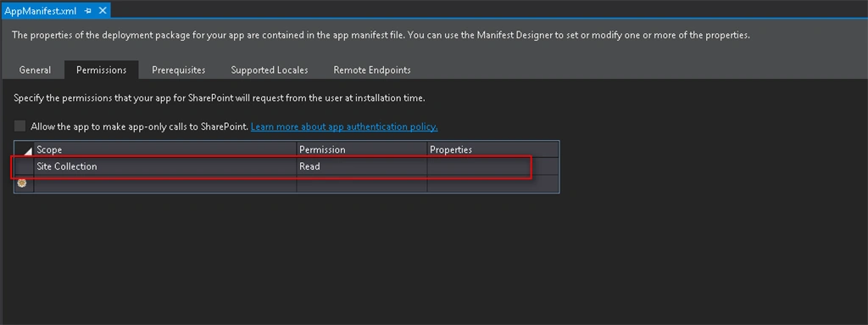868x325 pixels.
Task: Click the Permission column header
Action: 362,149
